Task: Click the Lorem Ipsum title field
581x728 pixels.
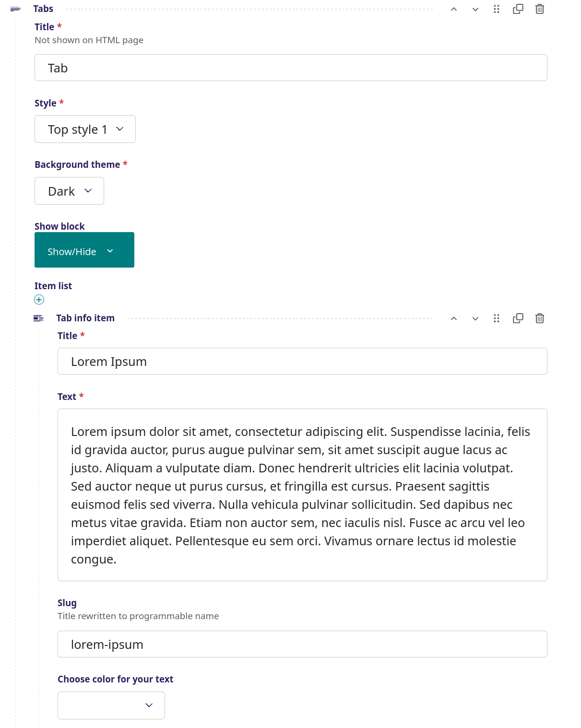Action: click(302, 361)
